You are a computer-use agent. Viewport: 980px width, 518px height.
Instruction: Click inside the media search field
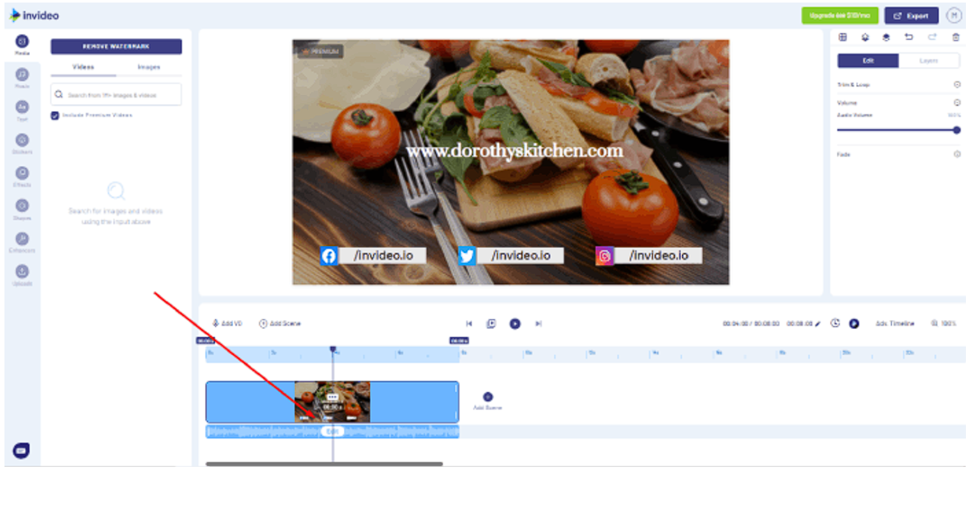(x=115, y=94)
